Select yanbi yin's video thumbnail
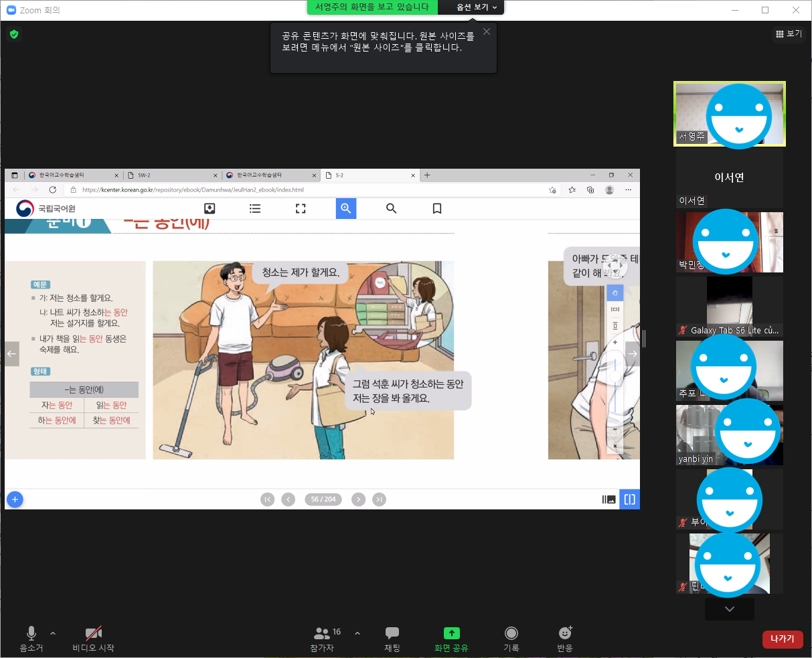The image size is (812, 658). coord(730,435)
